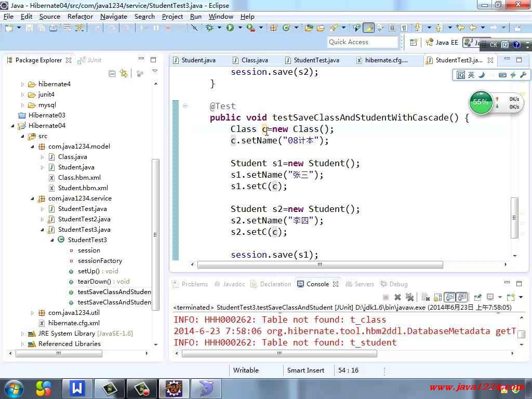Screen dimensions: 532x399
Task: Open the JUnit view tab
Action: click(x=89, y=60)
